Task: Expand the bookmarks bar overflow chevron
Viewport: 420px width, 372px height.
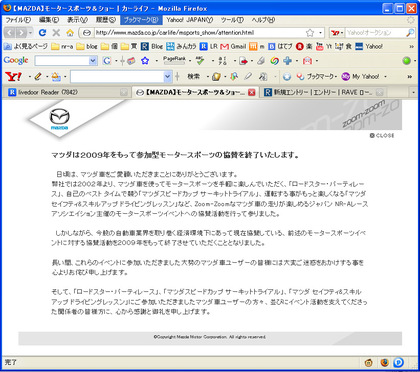Action: coord(411,46)
